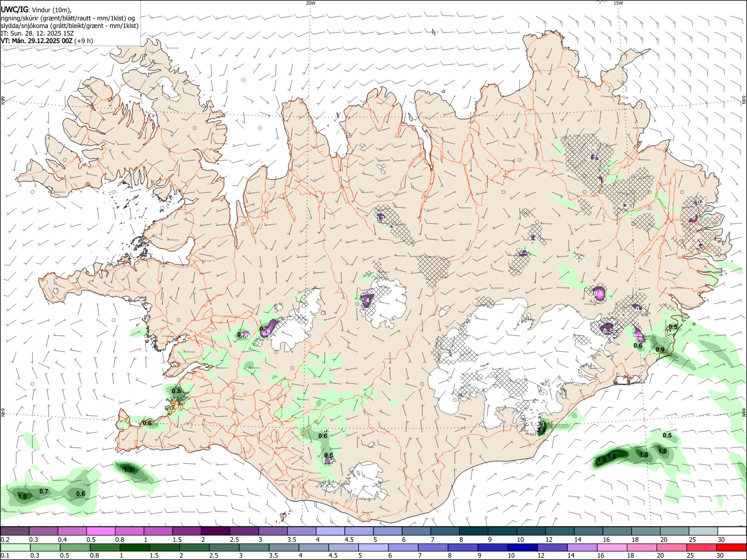747x560 pixels.
Task: Click the light pink 16–18 swatch in lower legend
Action: coord(613,548)
